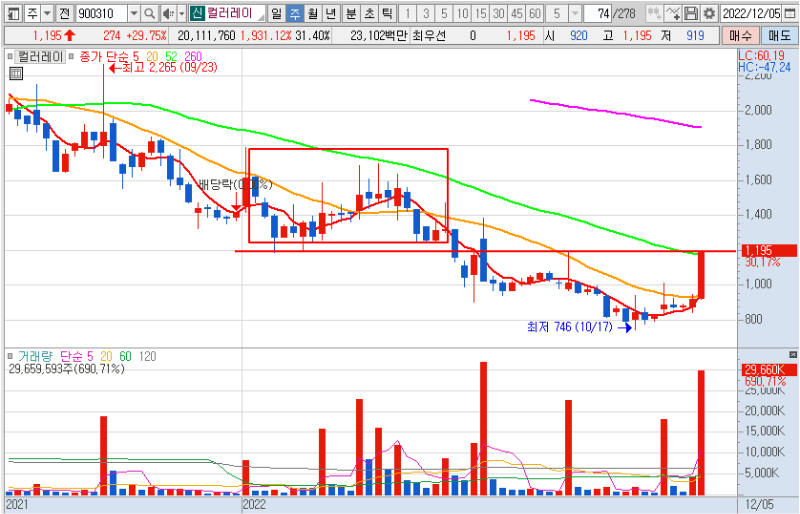Click the open price value 920

[579, 36]
